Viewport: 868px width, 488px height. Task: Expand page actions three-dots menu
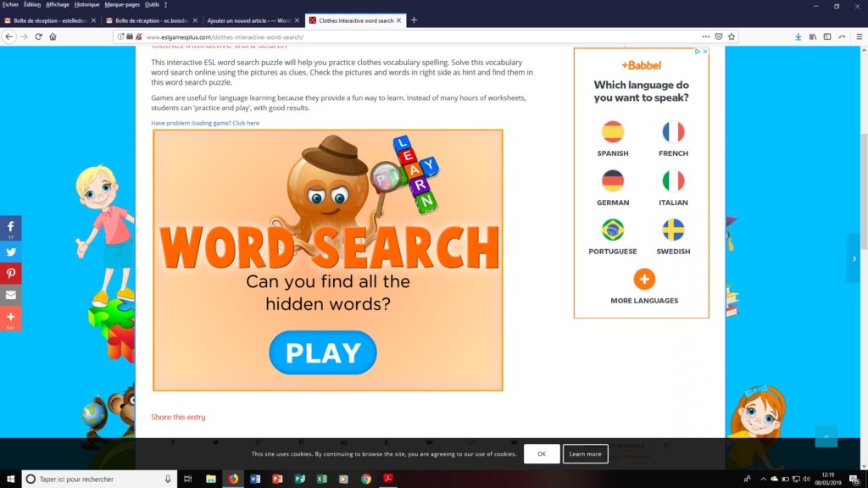click(x=706, y=37)
